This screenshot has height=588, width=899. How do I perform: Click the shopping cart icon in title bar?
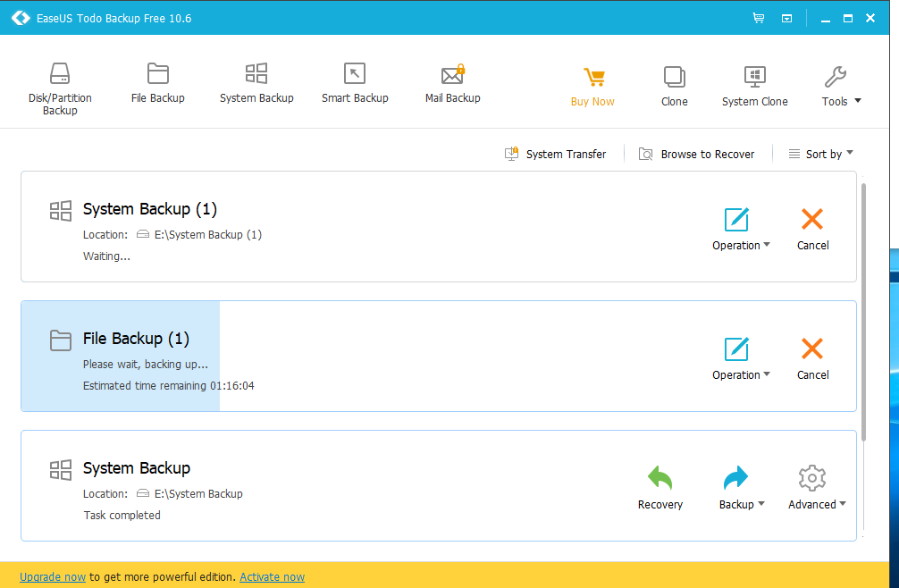tap(759, 19)
